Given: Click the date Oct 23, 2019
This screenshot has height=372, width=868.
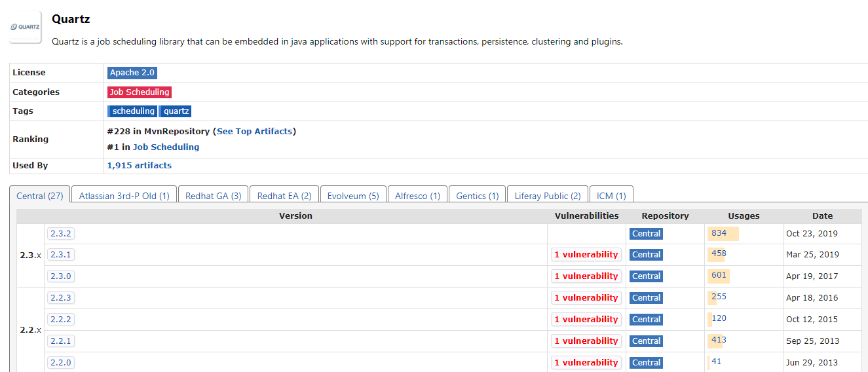Looking at the screenshot, I should 812,234.
